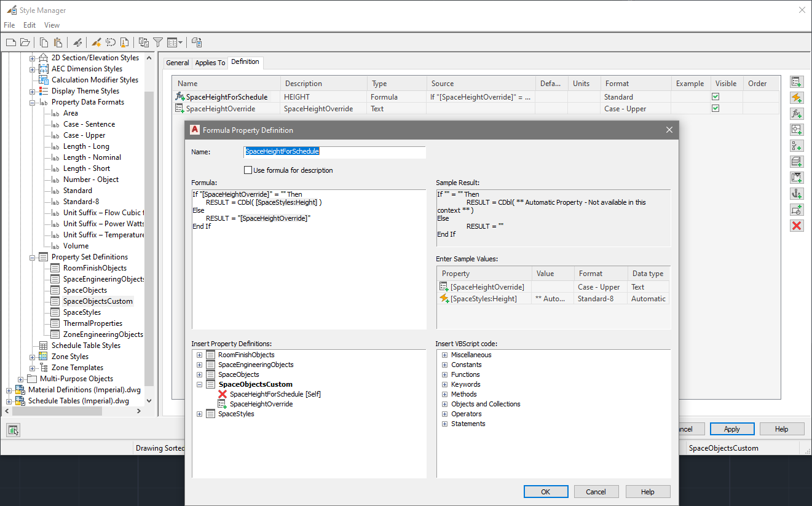Collapse the SpaceObjectsCustom tree node

pos(199,384)
